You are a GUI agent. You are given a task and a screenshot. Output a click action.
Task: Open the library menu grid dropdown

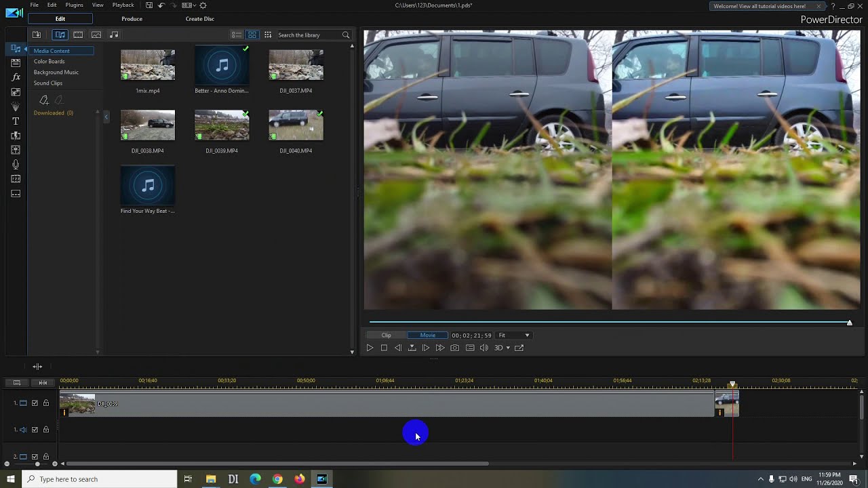click(x=268, y=35)
